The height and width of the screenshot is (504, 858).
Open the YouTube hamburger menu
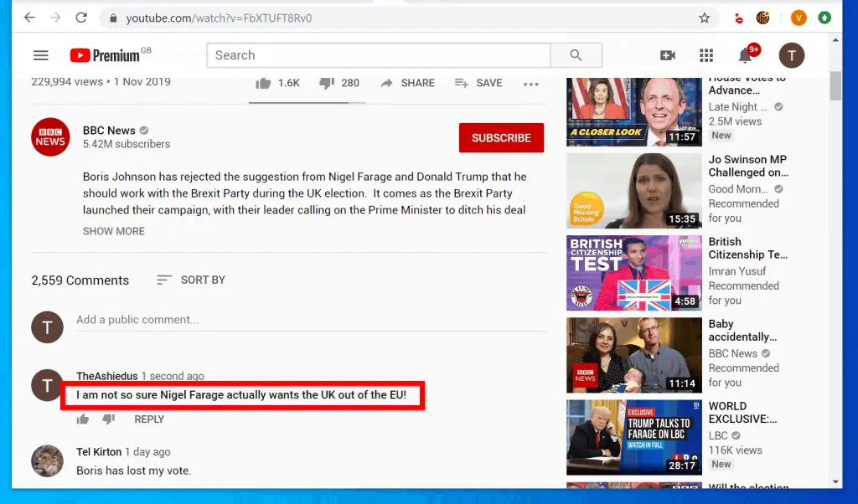40,55
